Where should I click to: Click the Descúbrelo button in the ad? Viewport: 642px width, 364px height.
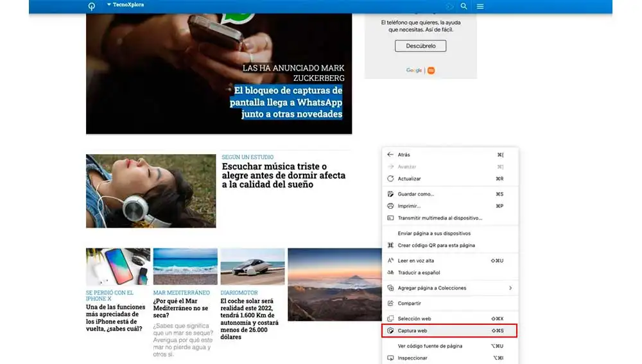point(421,46)
